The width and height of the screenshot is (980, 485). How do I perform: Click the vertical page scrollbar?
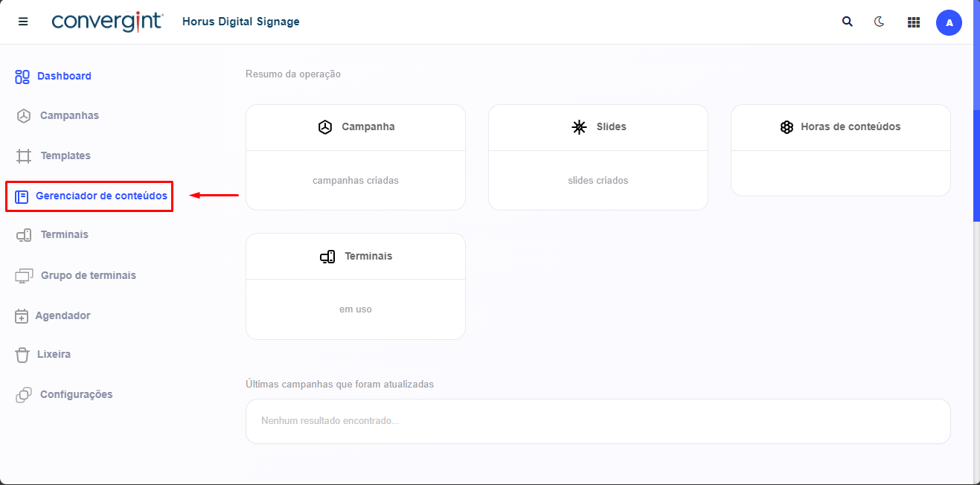[976, 165]
